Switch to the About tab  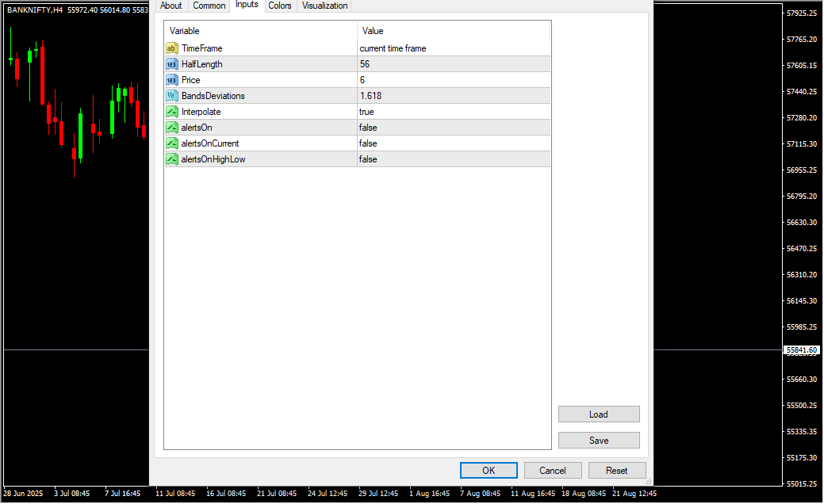(171, 6)
